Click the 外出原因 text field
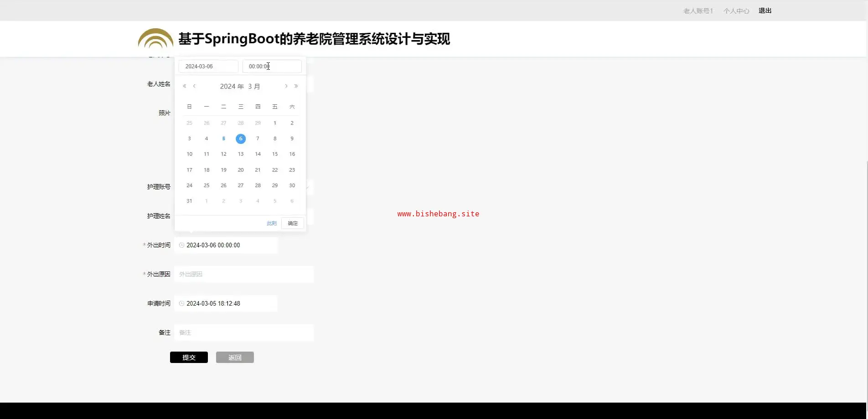The width and height of the screenshot is (868, 419). click(x=244, y=274)
